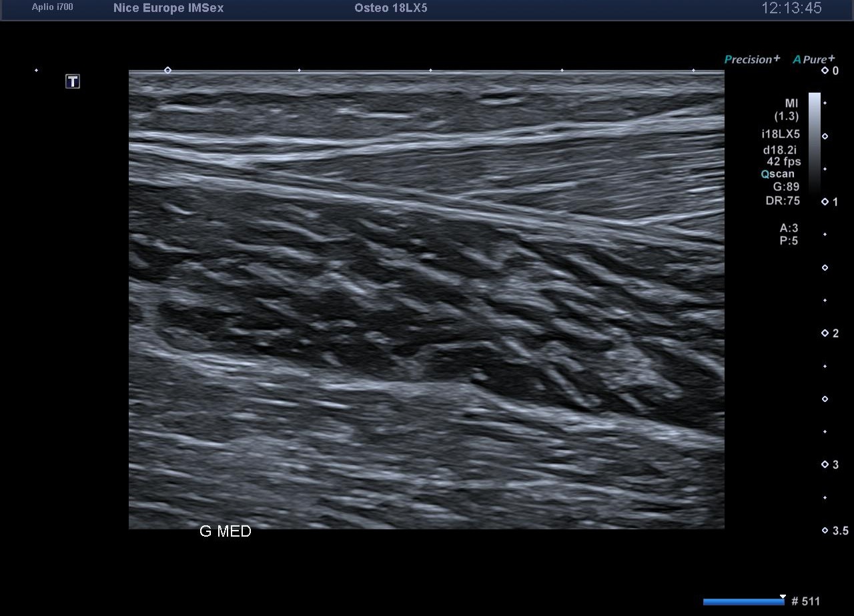Click the T transducer orientation icon
Viewport: 854px width, 616px height.
point(73,81)
